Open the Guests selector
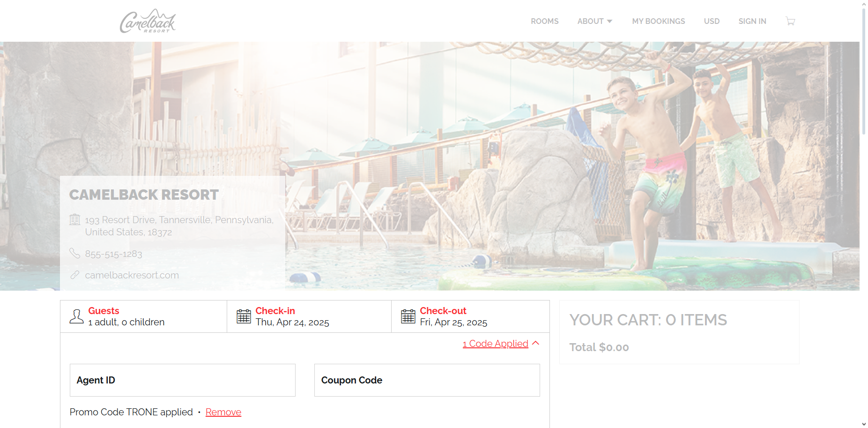Screen dimensions: 868x428 143,316
